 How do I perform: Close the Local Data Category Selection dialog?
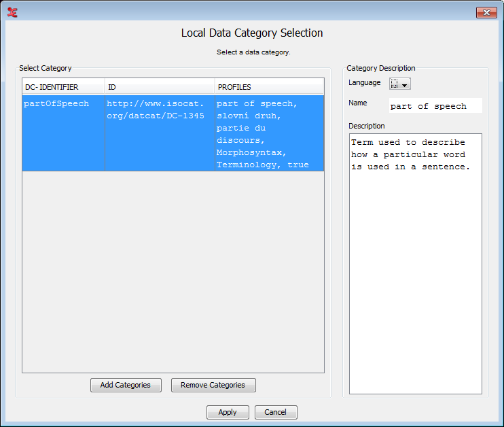pyautogui.click(x=486, y=12)
